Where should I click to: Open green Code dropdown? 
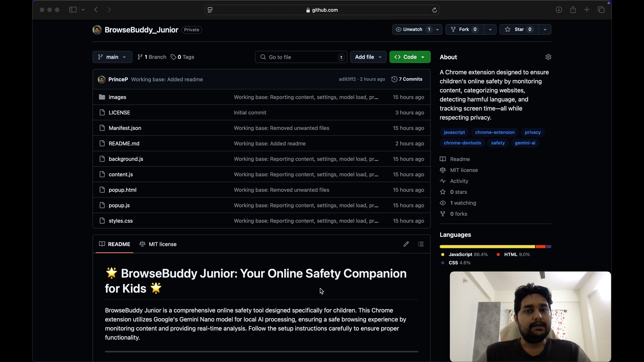pos(410,57)
